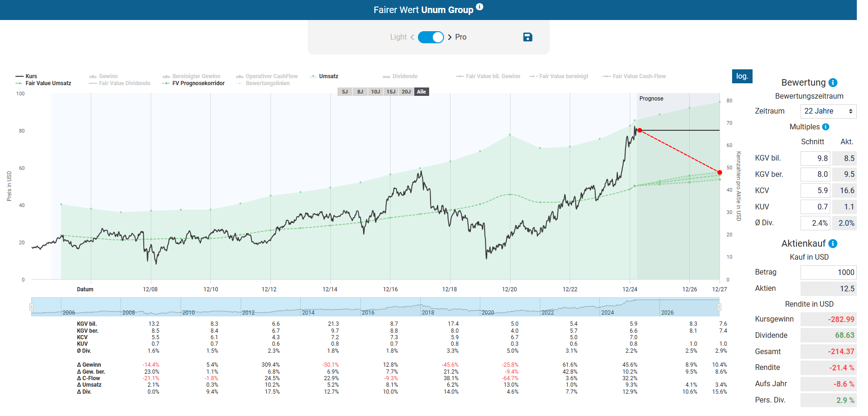Click the Betrag input field
Screen dimensions: 868x416
coord(828,272)
